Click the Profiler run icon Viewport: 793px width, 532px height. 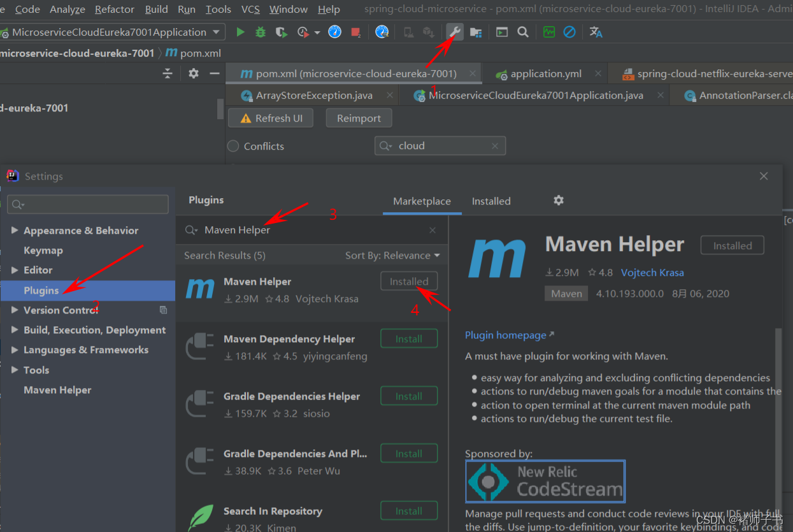[303, 32]
